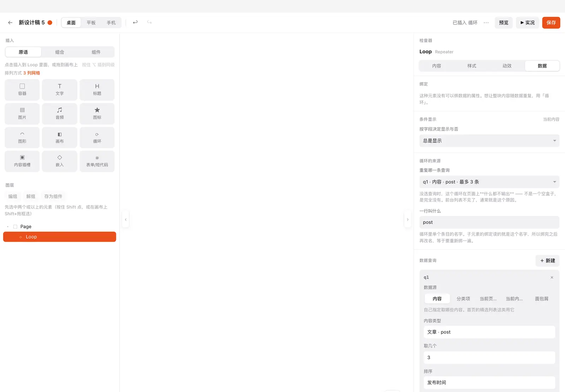
Task: Insert a 表单/短代码 form shortcode
Action: coord(97,161)
